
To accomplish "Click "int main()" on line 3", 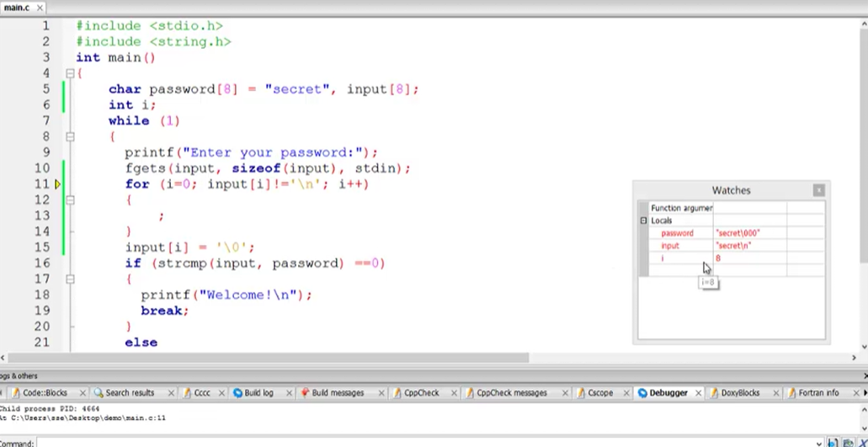I will [115, 57].
